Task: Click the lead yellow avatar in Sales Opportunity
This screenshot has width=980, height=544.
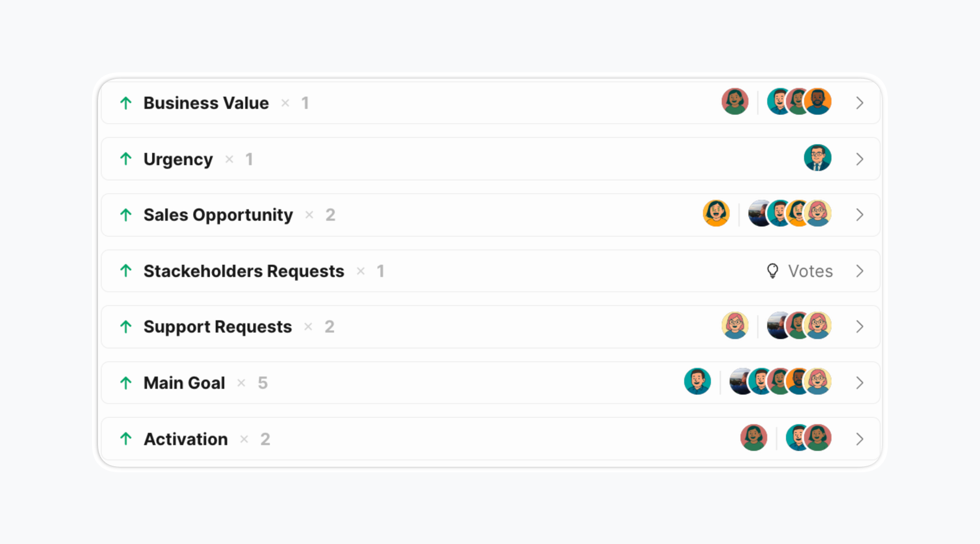Action: pos(716,213)
